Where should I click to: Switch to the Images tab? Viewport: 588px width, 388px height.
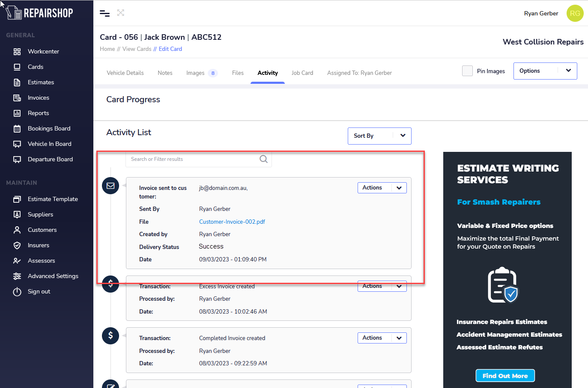[x=195, y=73]
